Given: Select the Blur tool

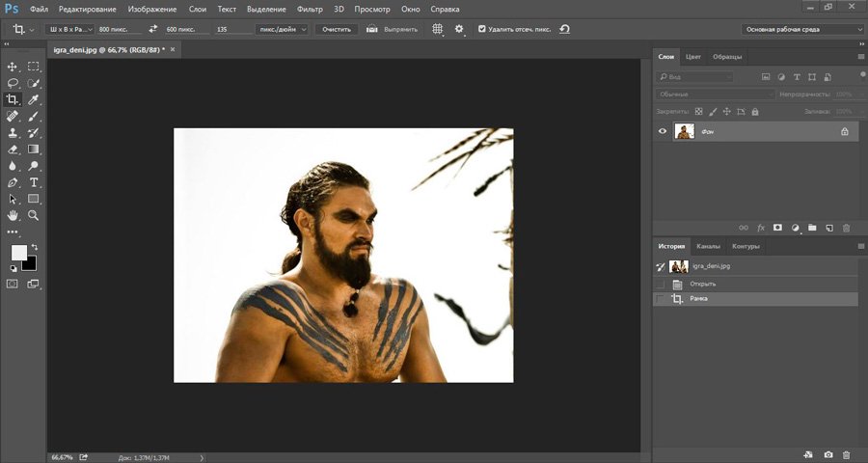Looking at the screenshot, I should [x=12, y=166].
